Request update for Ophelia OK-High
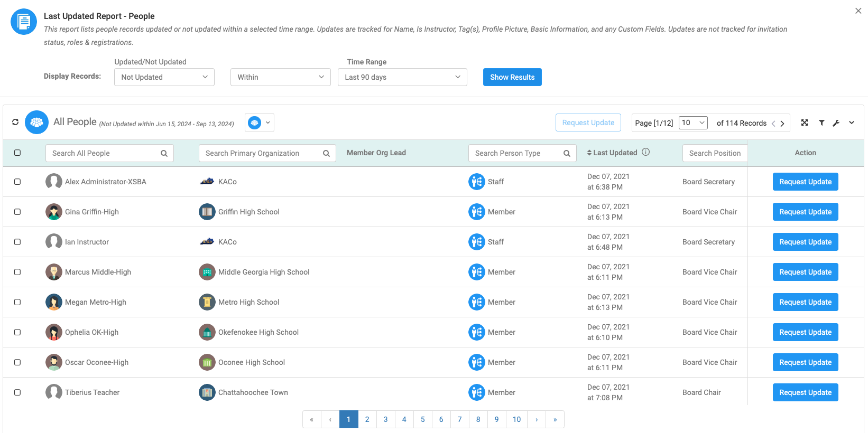868x433 pixels. (806, 332)
